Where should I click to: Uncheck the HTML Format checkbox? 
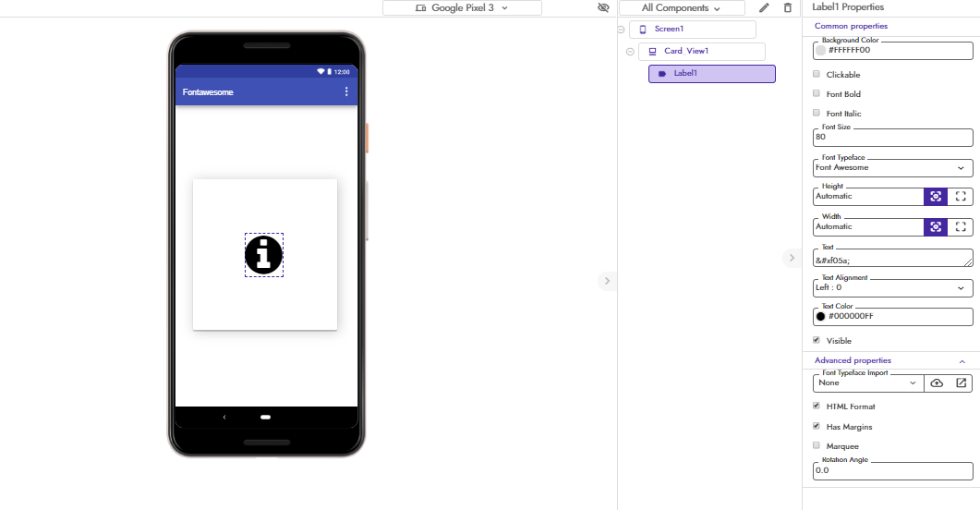pos(817,406)
